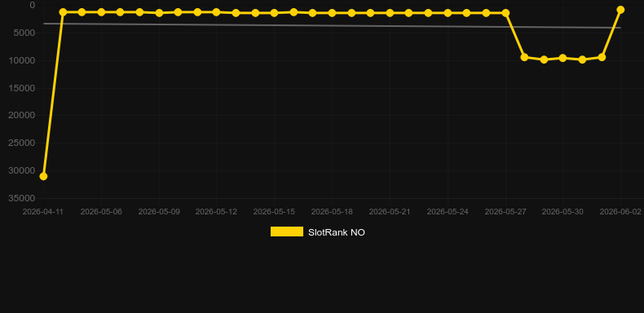Select the data point above 2026-05-15
The width and height of the screenshot is (644, 313).
point(275,13)
